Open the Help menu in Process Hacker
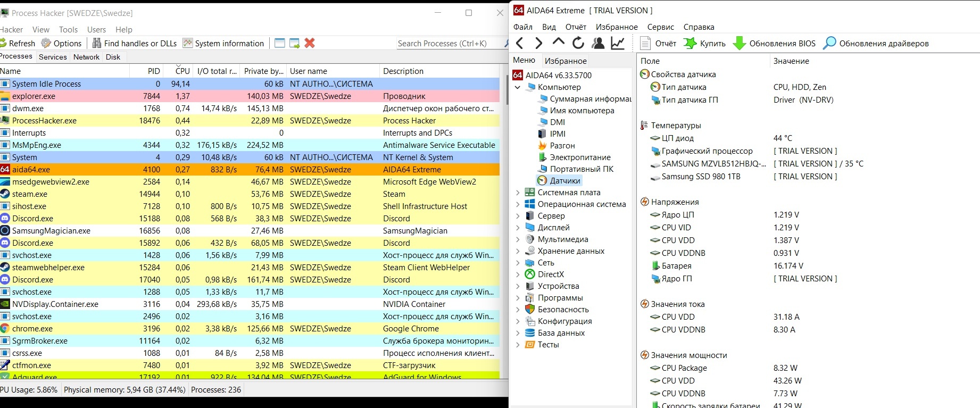This screenshot has width=980, height=408. [124, 30]
